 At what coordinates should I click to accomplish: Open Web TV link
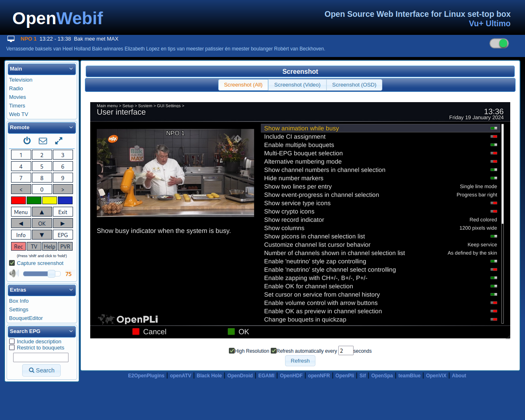click(x=19, y=114)
